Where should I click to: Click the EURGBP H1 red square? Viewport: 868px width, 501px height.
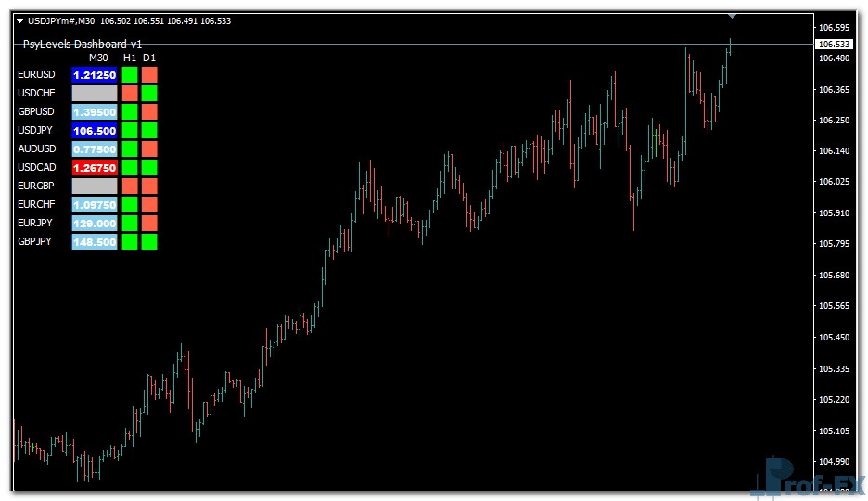[130, 186]
